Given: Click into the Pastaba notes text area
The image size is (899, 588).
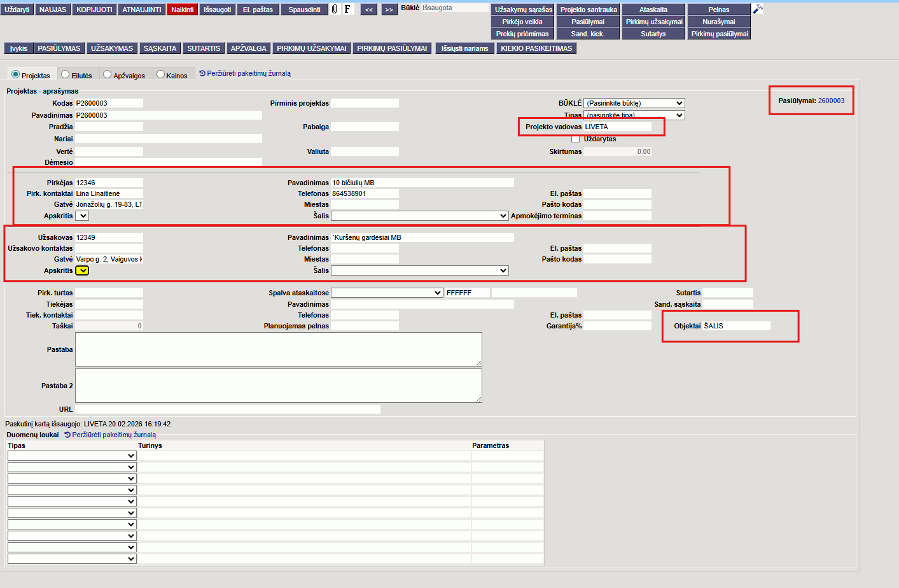Looking at the screenshot, I should coord(278,349).
